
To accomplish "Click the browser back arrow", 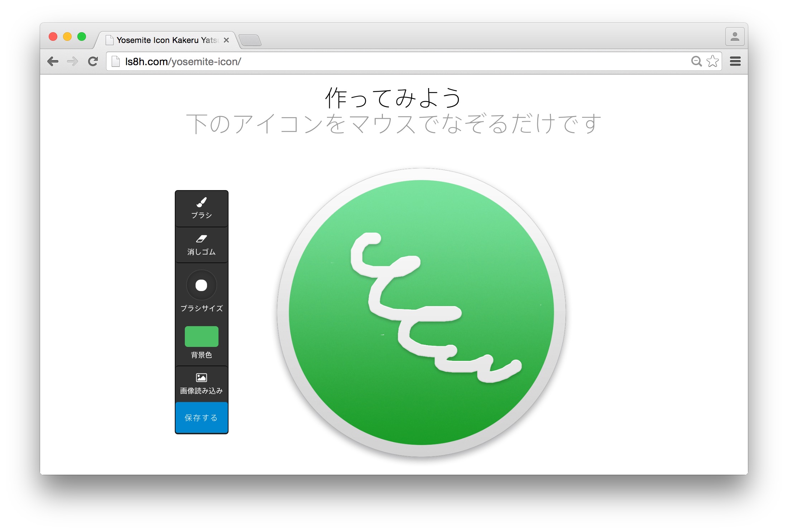I will click(53, 62).
